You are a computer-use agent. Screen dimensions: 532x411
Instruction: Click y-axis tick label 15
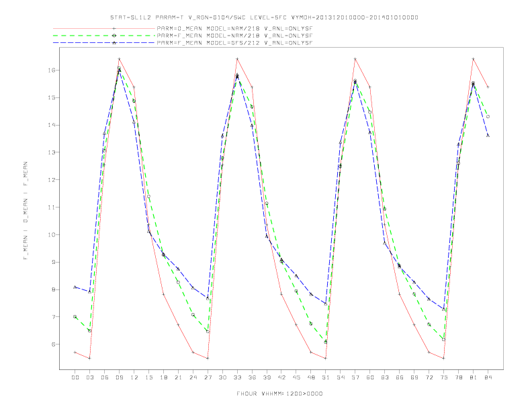[x=52, y=97]
